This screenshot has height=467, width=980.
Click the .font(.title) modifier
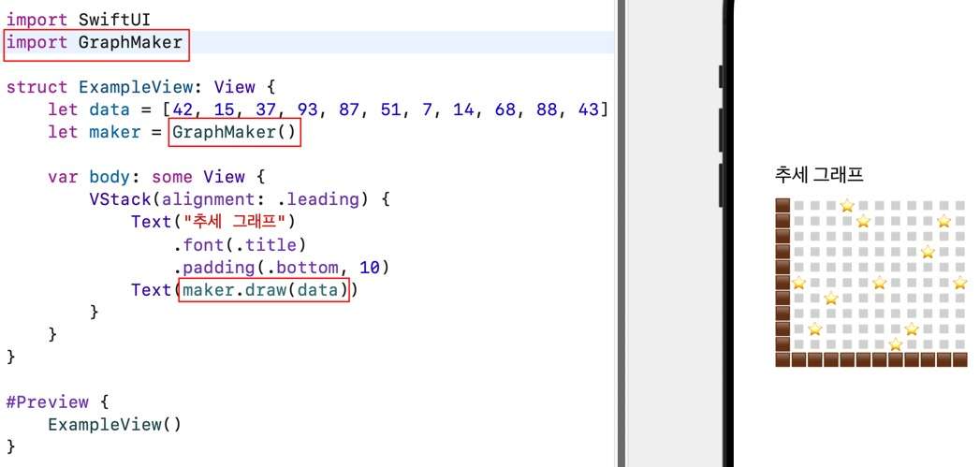[239, 245]
